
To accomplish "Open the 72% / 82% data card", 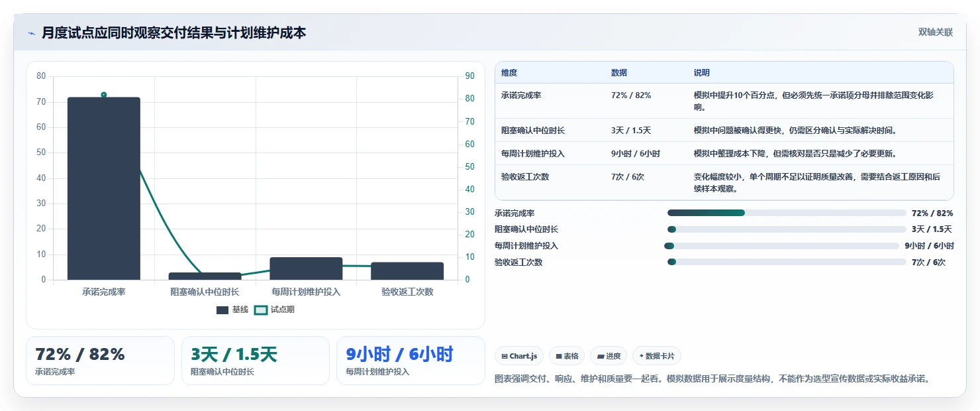I will [x=100, y=361].
